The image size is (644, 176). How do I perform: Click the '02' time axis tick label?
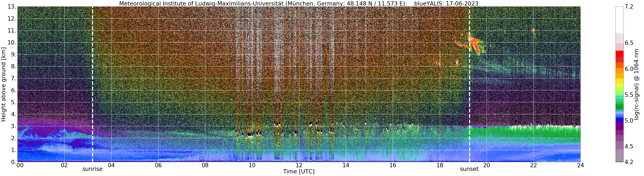coord(64,165)
